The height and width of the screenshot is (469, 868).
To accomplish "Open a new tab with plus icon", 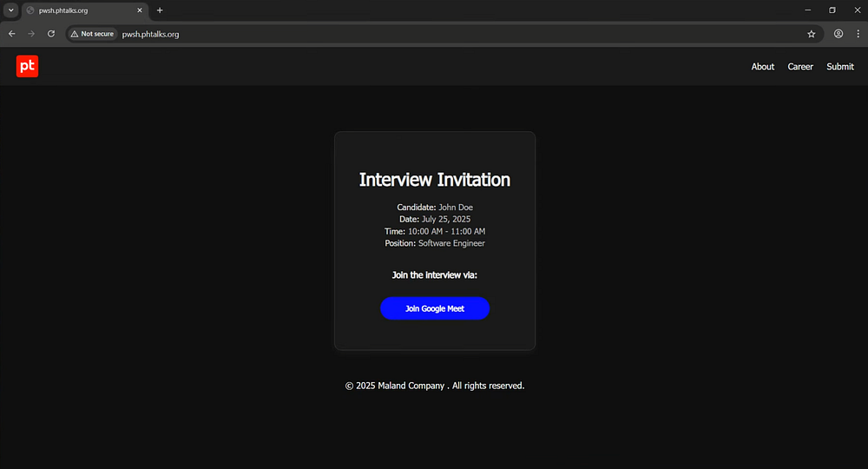I will point(160,10).
